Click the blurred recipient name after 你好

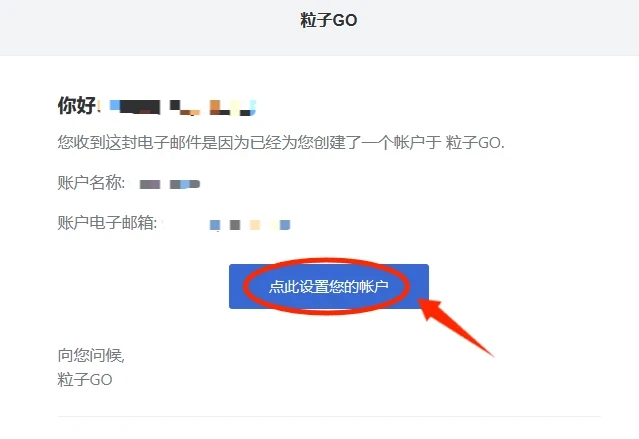(x=183, y=107)
